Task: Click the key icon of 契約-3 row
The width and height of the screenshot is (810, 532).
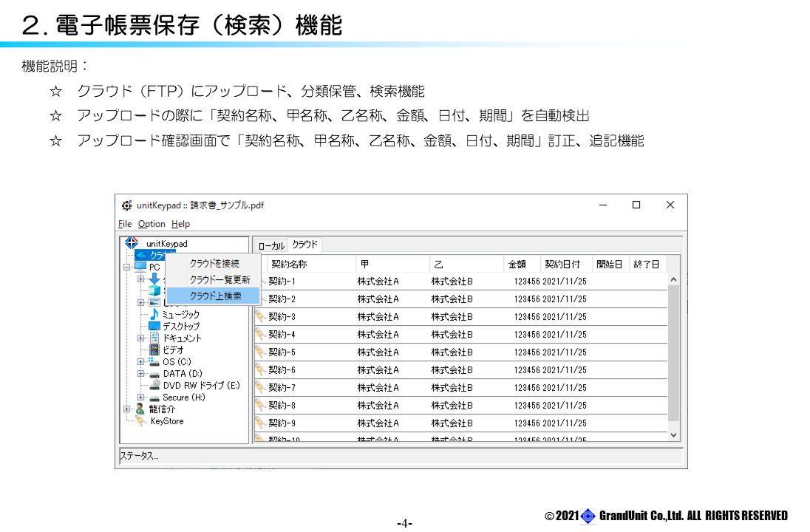Action: [260, 317]
